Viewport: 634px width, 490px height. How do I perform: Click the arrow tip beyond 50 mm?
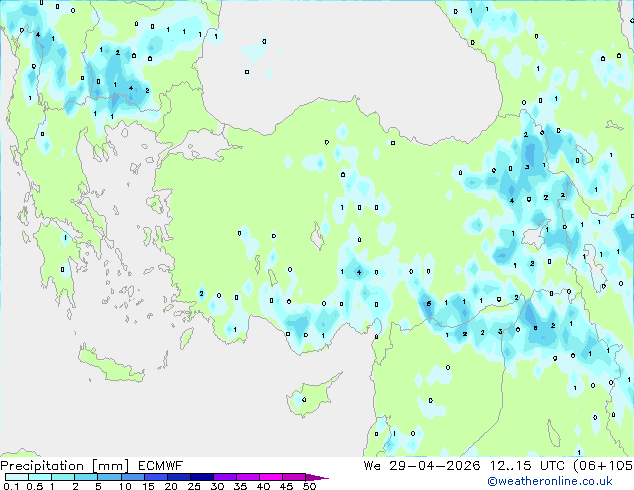click(317, 477)
